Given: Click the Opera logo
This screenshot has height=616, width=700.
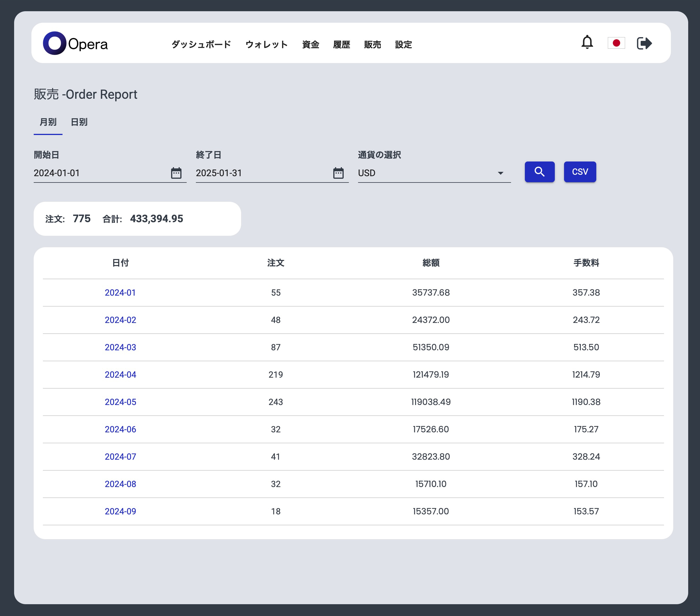Looking at the screenshot, I should coord(75,43).
